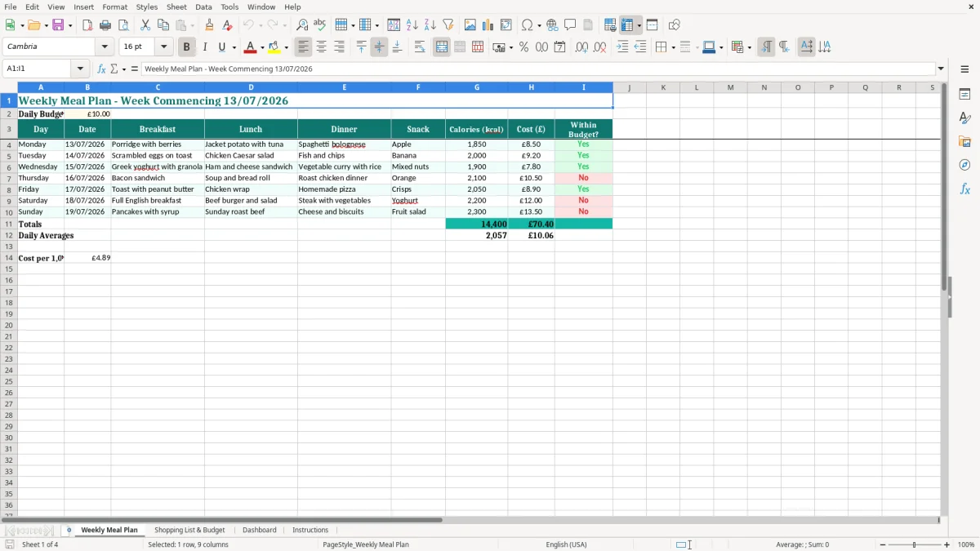Toggle Wrap Text
Viewport: 980px width, 551px height.
coord(420,47)
